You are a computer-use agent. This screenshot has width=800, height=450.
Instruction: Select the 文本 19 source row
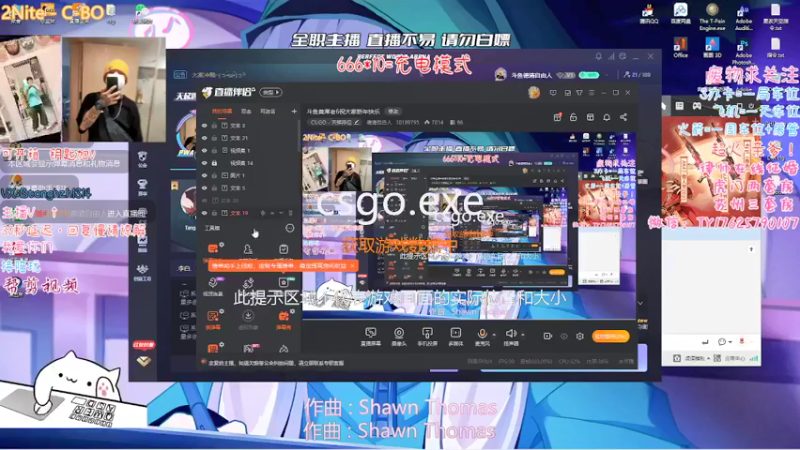tap(248, 213)
